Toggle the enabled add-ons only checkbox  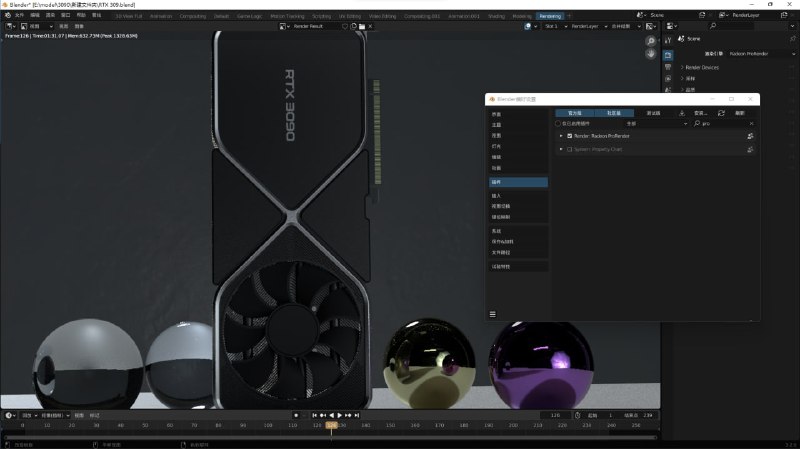point(558,123)
